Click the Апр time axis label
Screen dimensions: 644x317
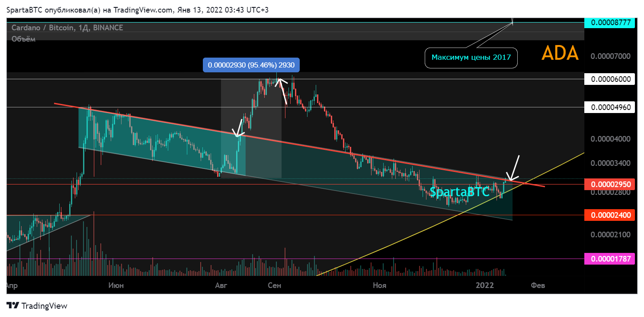coord(13,285)
